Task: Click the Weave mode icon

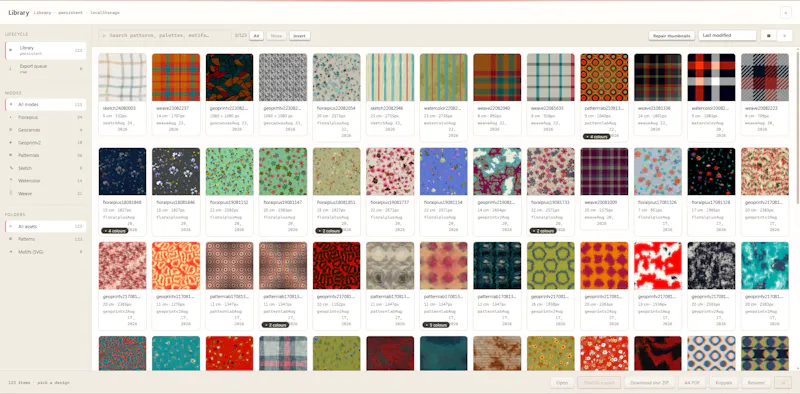Action: pos(11,193)
